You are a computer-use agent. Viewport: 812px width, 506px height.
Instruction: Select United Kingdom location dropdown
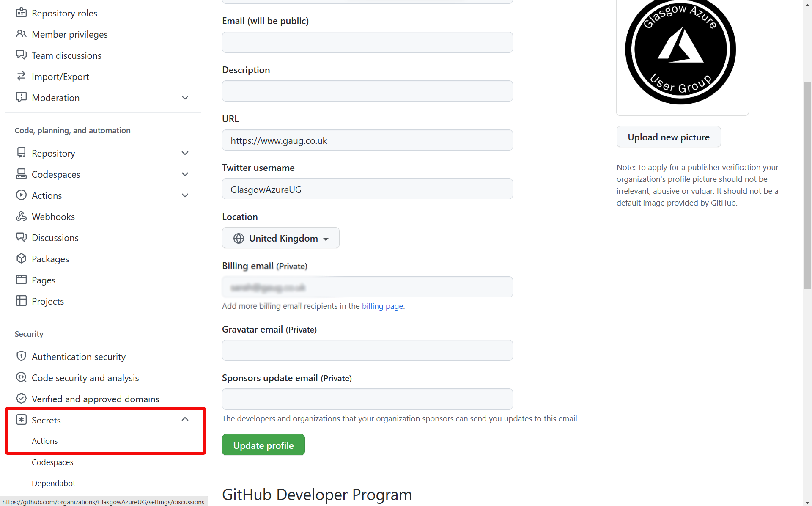click(x=280, y=238)
